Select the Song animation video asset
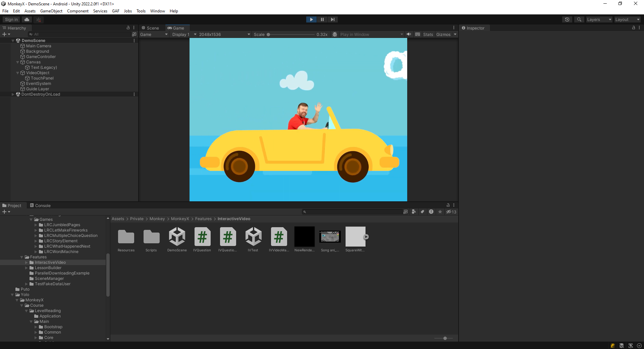 pos(330,240)
